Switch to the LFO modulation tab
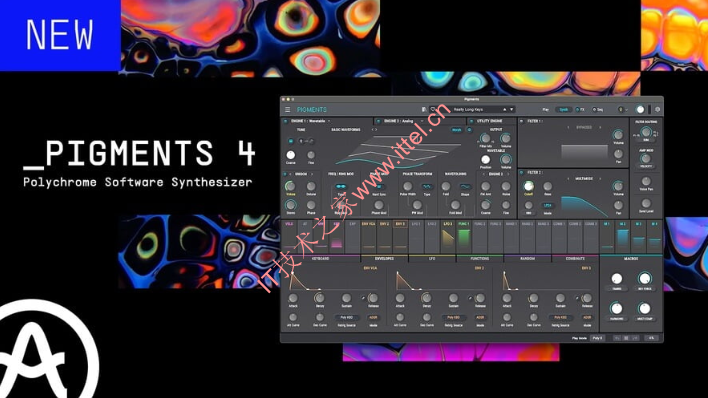Screen dimensions: 708x398 [x=432, y=258]
